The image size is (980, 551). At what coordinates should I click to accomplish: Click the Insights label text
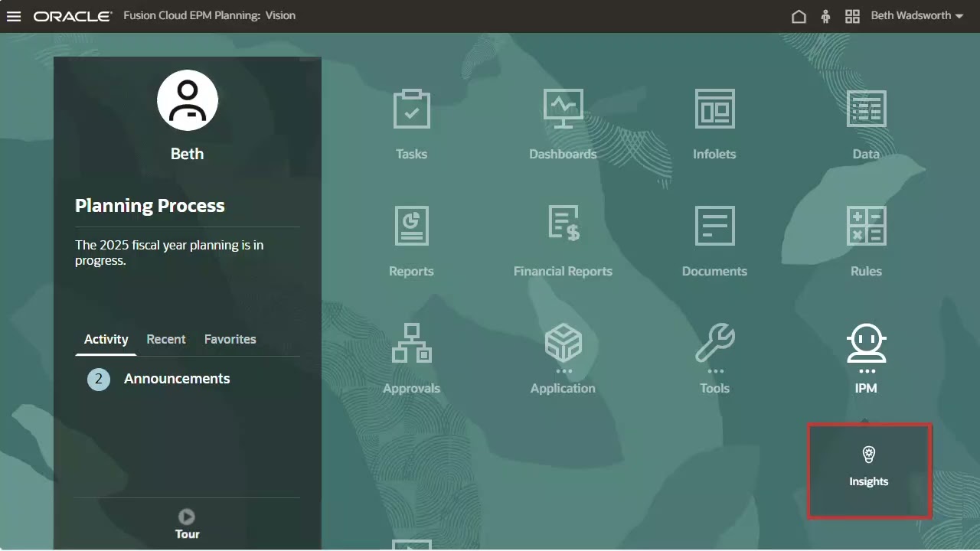(x=869, y=481)
